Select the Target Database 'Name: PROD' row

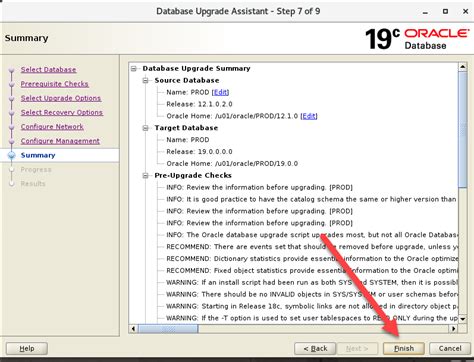(x=188, y=140)
